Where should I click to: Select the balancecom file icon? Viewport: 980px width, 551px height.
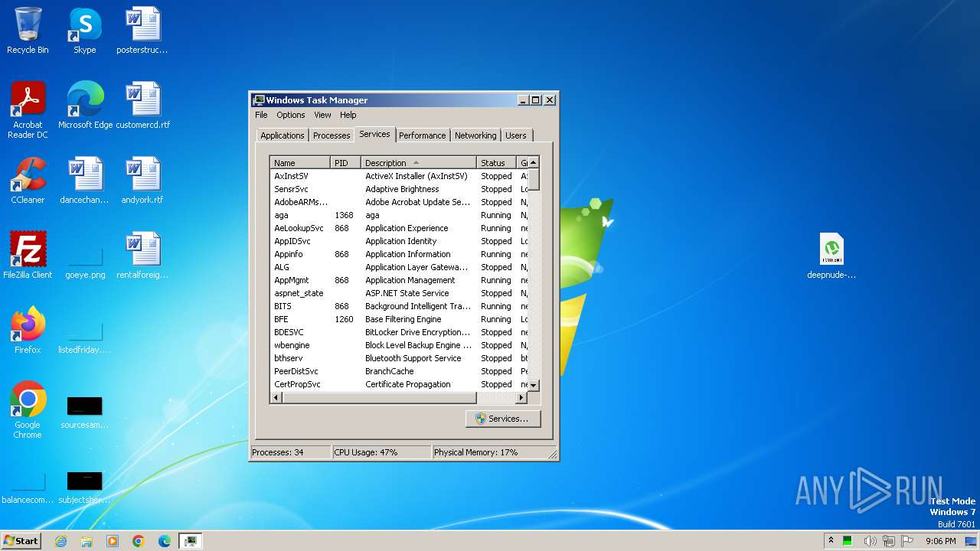click(28, 487)
